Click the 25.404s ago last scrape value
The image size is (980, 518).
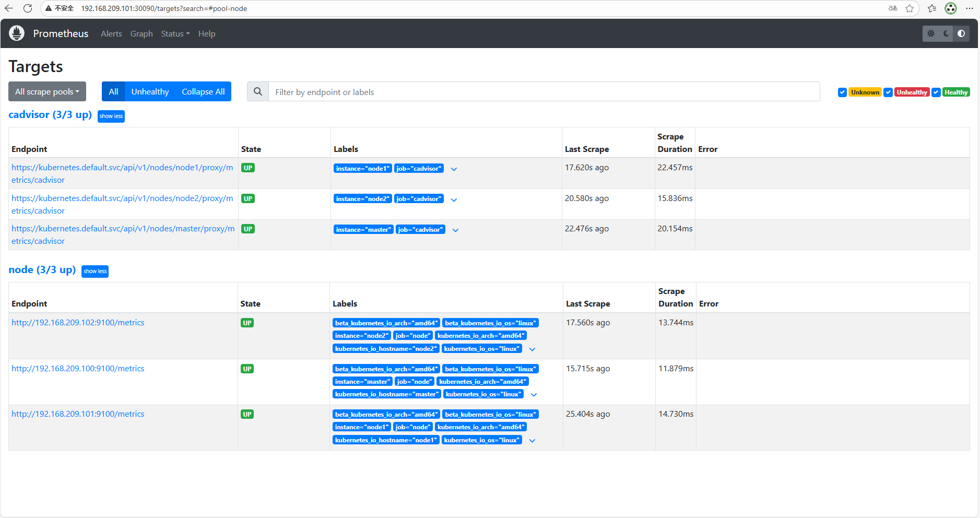[x=588, y=414]
